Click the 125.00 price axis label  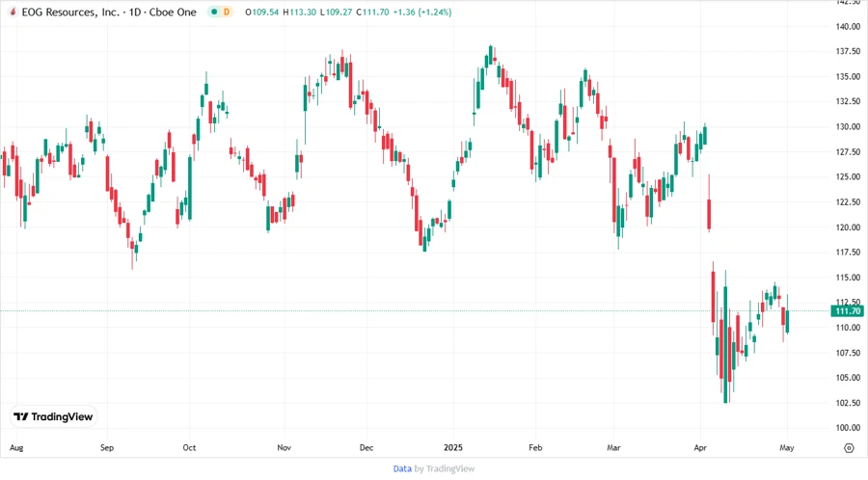[x=848, y=177]
